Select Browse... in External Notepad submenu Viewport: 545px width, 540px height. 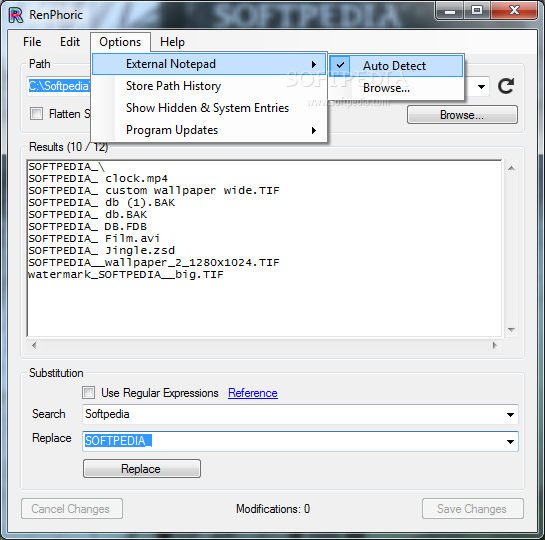tap(396, 88)
